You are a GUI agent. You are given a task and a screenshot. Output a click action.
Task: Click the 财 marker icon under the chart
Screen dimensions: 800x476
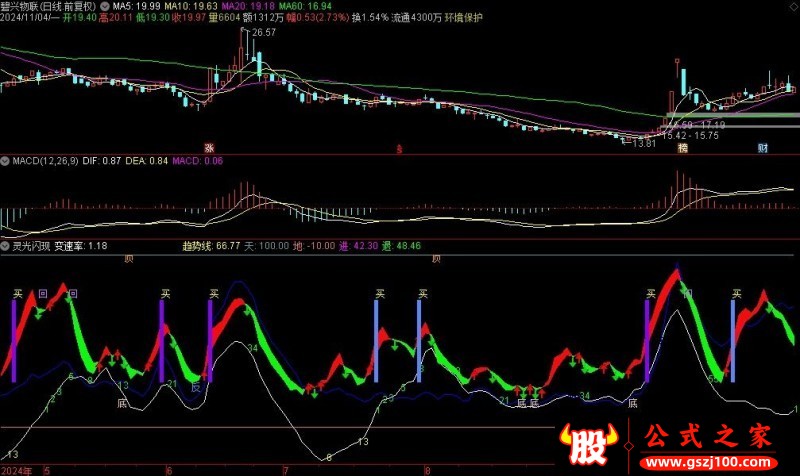[x=762, y=148]
